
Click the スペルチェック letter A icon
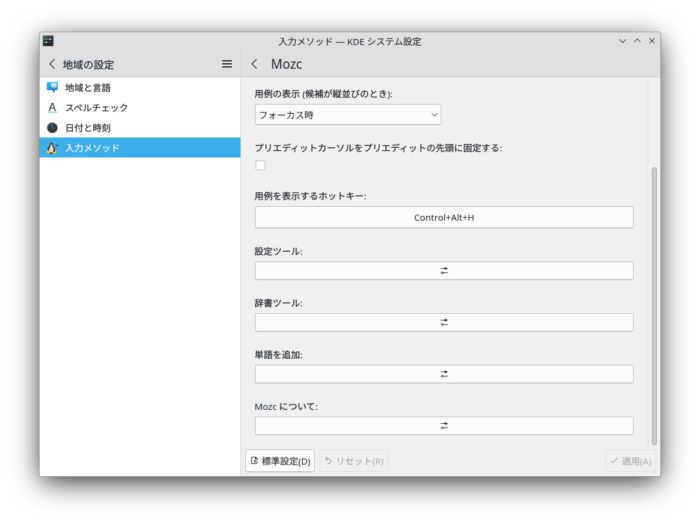(x=52, y=108)
